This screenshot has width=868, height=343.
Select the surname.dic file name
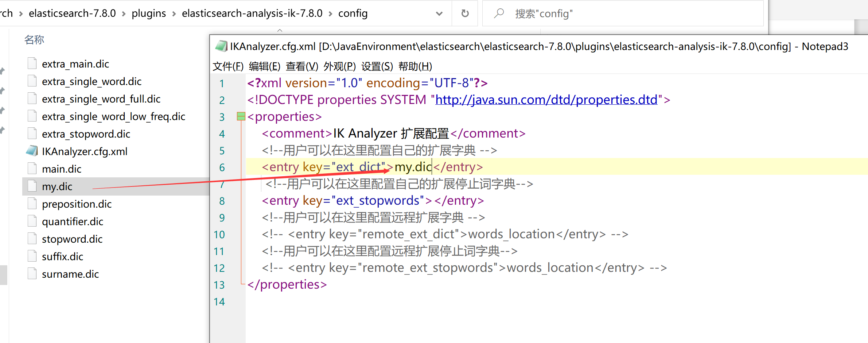[x=70, y=274]
